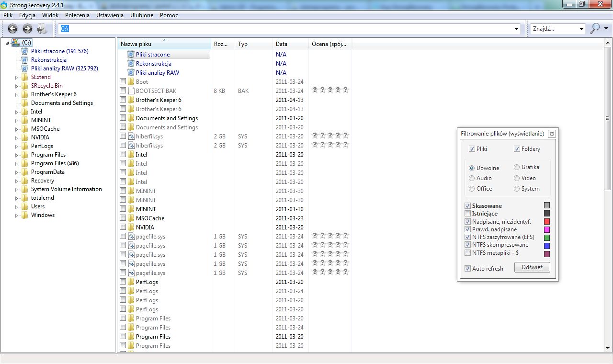
Task: Open the Polecenia menu
Action: [x=77, y=15]
